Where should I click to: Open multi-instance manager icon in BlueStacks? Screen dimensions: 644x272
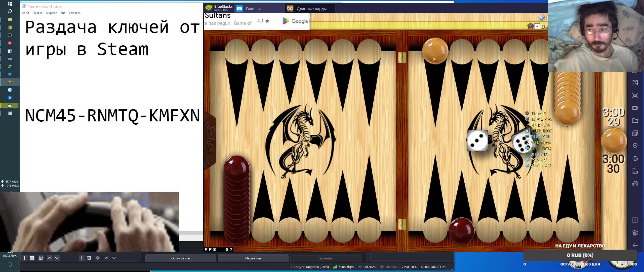click(x=635, y=133)
